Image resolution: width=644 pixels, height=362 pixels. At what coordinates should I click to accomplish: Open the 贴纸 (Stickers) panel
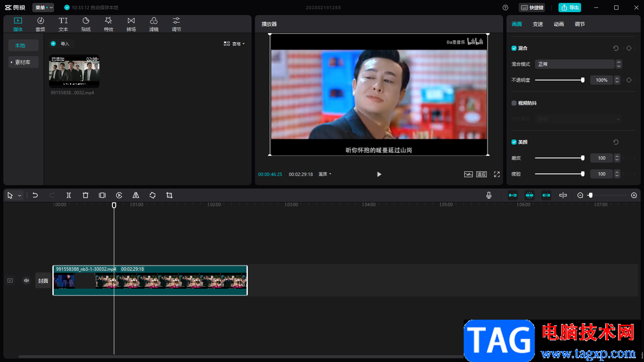point(86,24)
